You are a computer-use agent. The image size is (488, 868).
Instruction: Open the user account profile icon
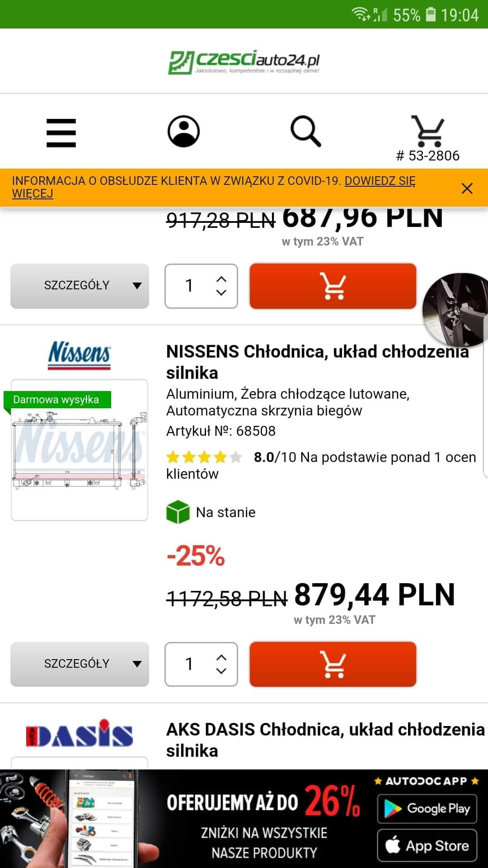pos(183,132)
